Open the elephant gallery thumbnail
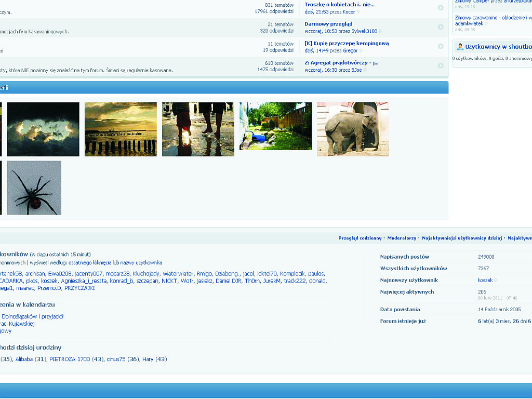The width and height of the screenshot is (532, 399). (353, 129)
